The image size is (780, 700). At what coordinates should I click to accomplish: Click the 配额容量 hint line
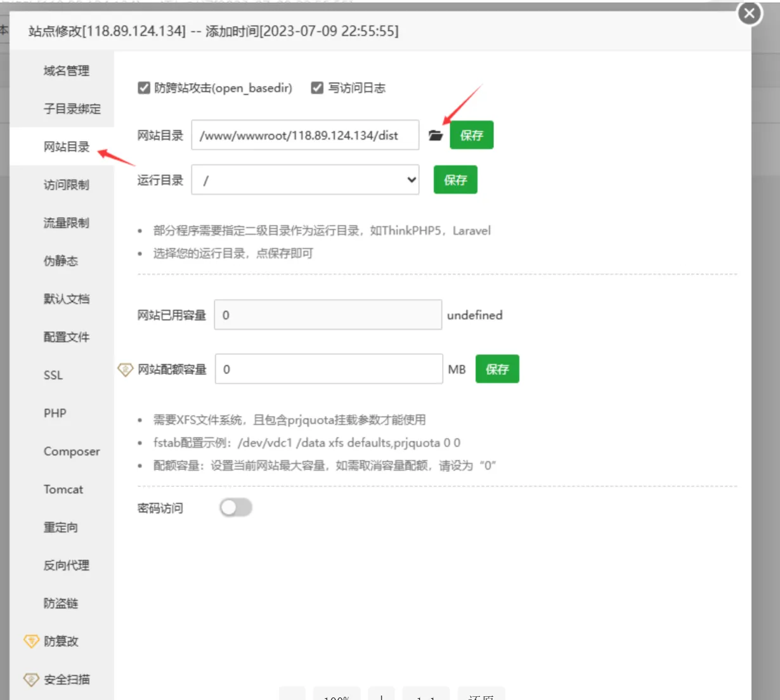click(324, 465)
